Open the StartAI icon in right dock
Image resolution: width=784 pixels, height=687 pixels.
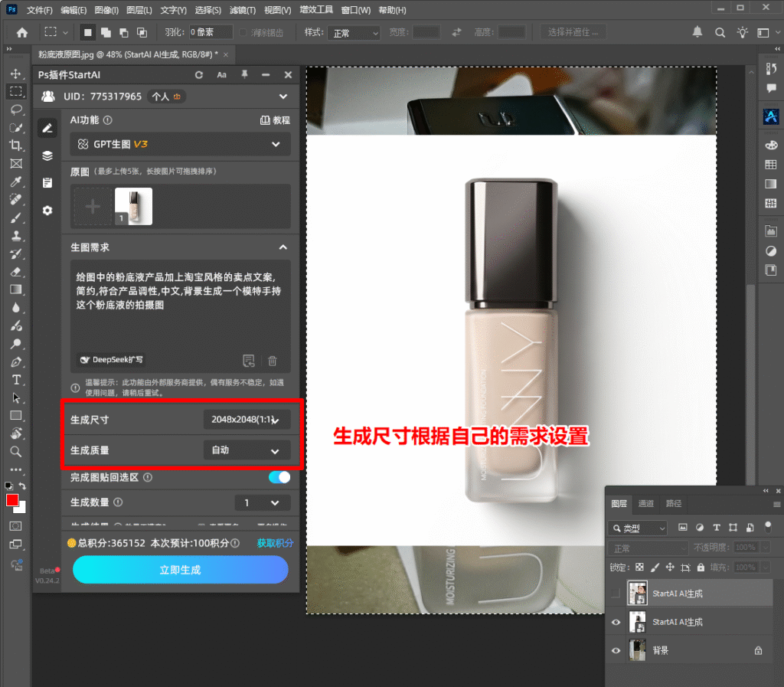tap(771, 116)
